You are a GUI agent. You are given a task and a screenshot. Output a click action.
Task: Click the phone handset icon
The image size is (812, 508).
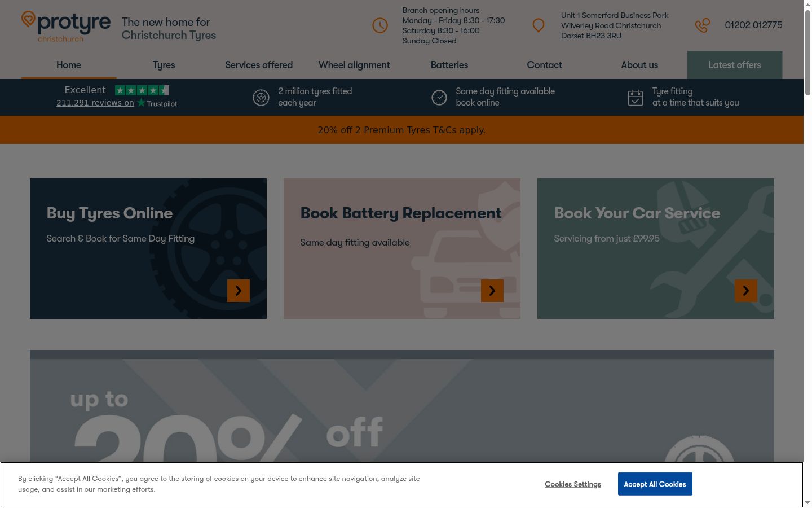[703, 25]
